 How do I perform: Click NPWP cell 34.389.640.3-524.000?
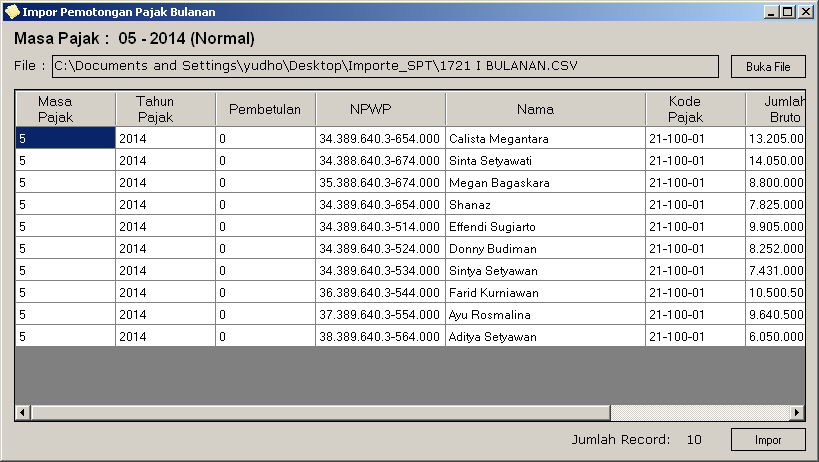coord(380,248)
